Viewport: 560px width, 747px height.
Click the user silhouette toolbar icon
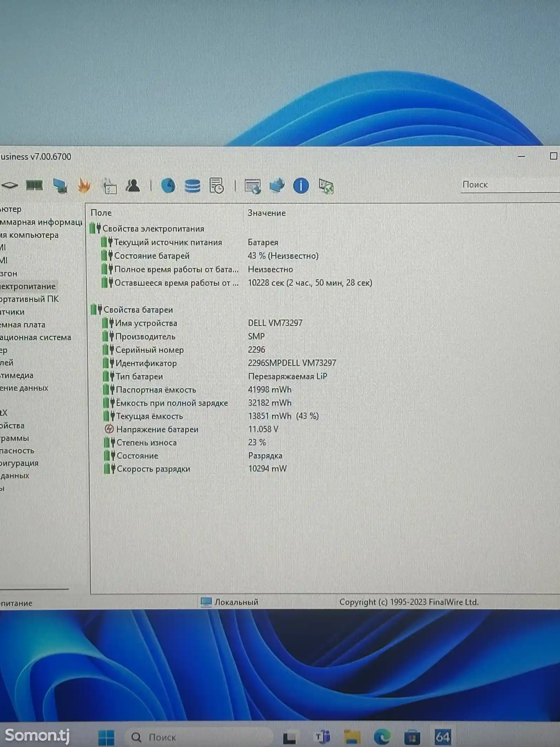[x=133, y=185]
